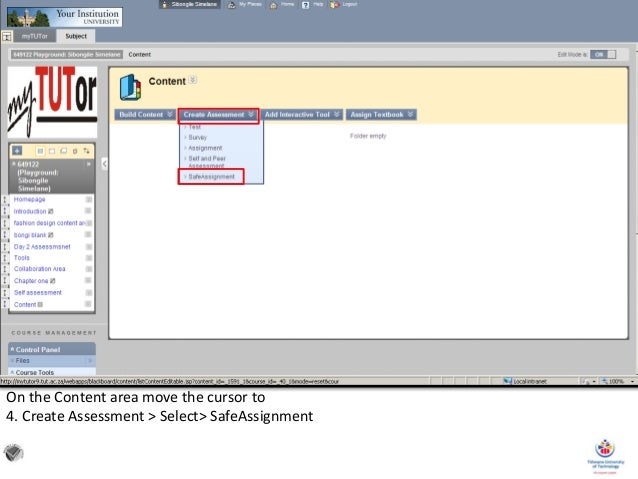
Task: Click drag handle left of Tools
Action: 5,258
